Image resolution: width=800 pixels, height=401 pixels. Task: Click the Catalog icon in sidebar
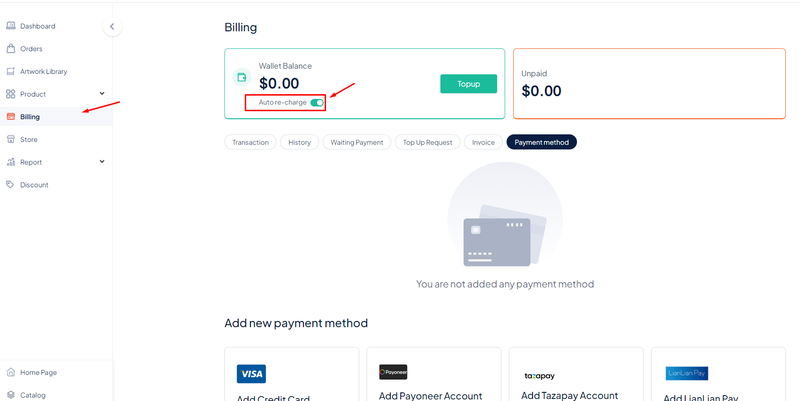click(x=10, y=395)
